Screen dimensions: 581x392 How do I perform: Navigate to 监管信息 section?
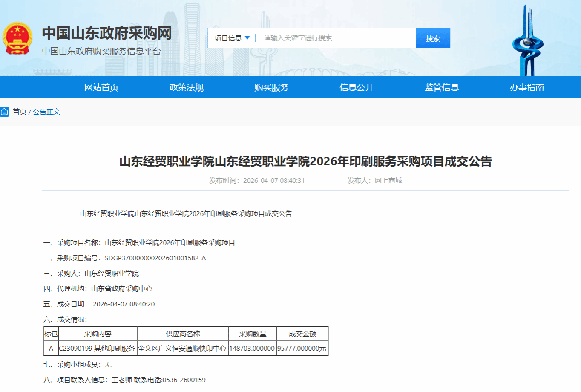pyautogui.click(x=442, y=87)
